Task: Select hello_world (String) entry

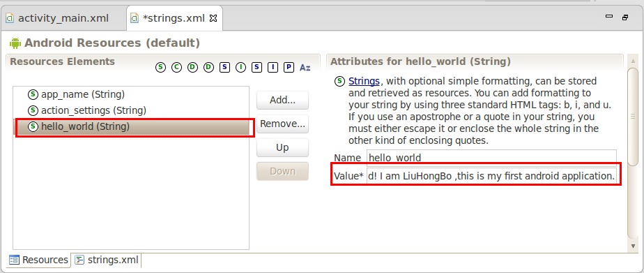Action: pos(131,126)
